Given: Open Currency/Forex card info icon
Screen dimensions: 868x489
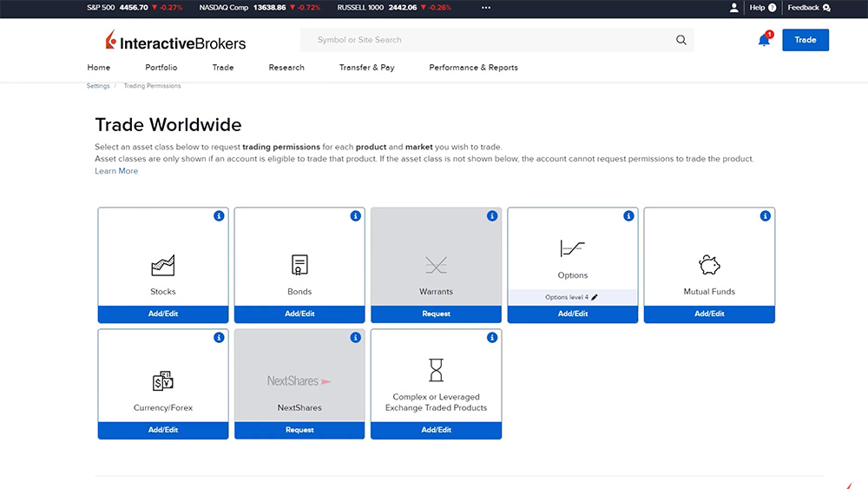Looking at the screenshot, I should click(x=219, y=337).
